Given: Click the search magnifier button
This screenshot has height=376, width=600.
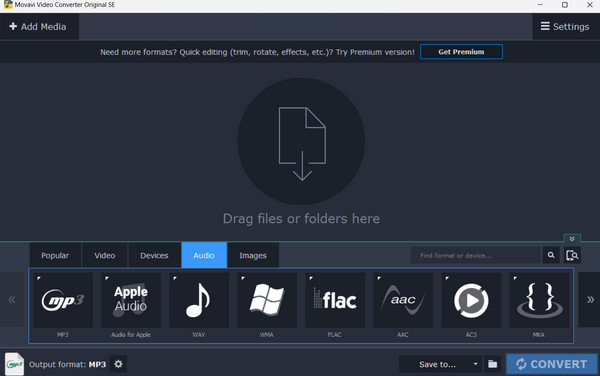Looking at the screenshot, I should [x=551, y=255].
